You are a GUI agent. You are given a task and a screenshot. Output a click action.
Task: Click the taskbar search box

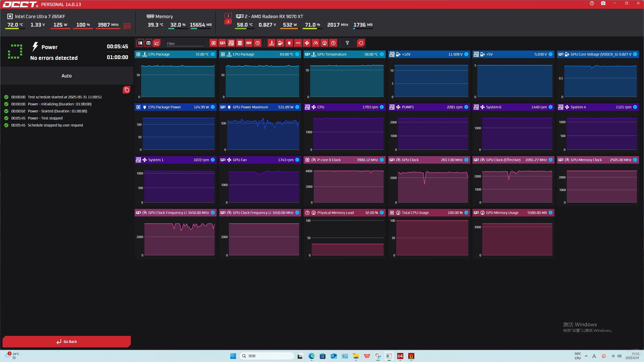click(267, 356)
